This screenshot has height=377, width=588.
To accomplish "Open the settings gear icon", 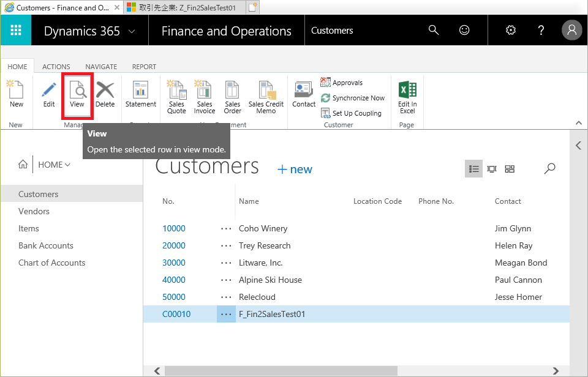I will (x=511, y=30).
